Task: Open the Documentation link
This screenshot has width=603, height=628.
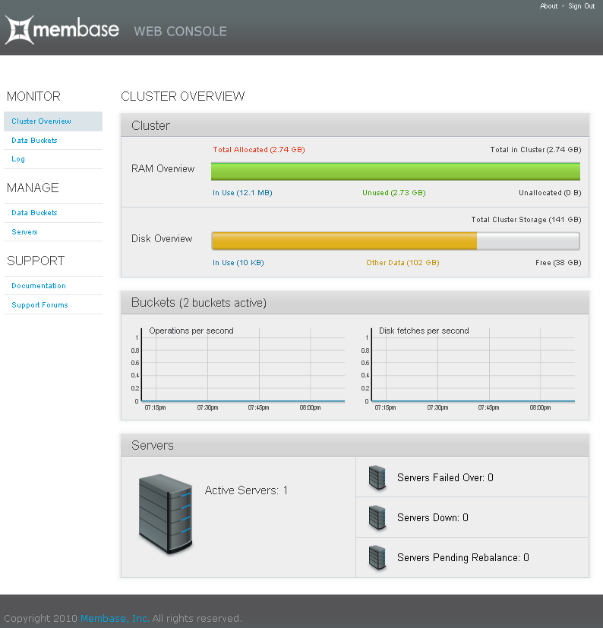Action: pyautogui.click(x=38, y=286)
